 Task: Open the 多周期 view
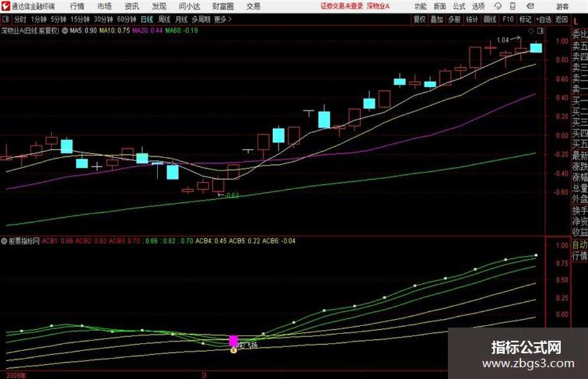click(x=201, y=19)
